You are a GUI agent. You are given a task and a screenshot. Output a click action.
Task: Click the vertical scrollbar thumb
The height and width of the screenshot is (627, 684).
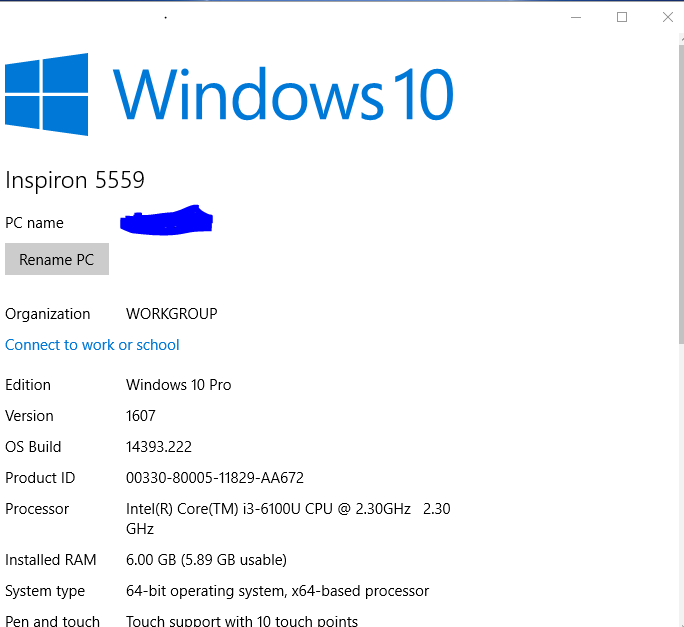pos(680,190)
